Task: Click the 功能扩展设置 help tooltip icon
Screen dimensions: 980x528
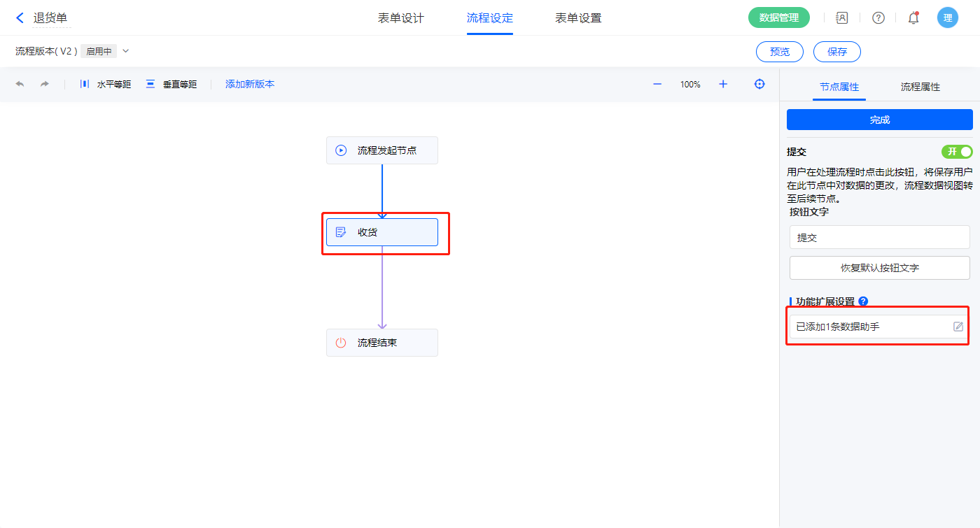Action: tap(863, 301)
